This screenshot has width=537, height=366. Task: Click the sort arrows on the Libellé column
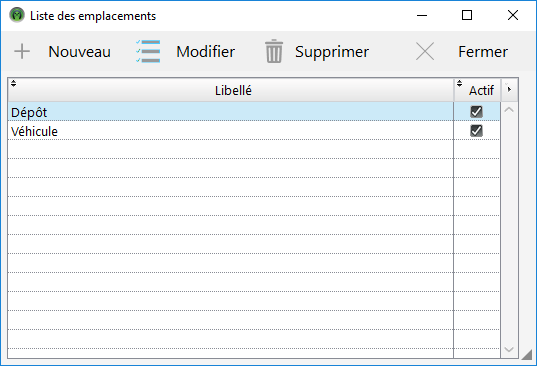coord(13,83)
